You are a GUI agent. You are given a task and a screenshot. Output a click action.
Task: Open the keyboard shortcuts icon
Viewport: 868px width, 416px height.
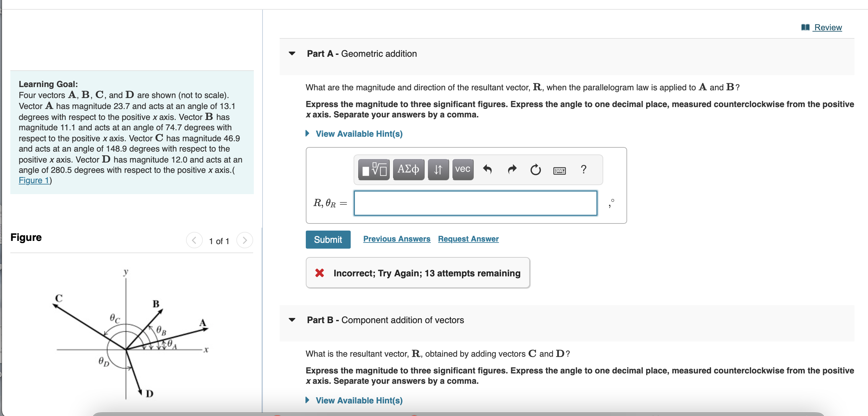pos(559,171)
